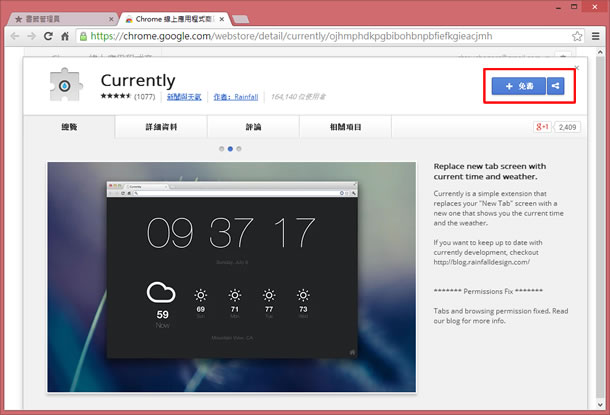Open the Overview (總覽) tab
The image size is (610, 415).
pyautogui.click(x=69, y=127)
